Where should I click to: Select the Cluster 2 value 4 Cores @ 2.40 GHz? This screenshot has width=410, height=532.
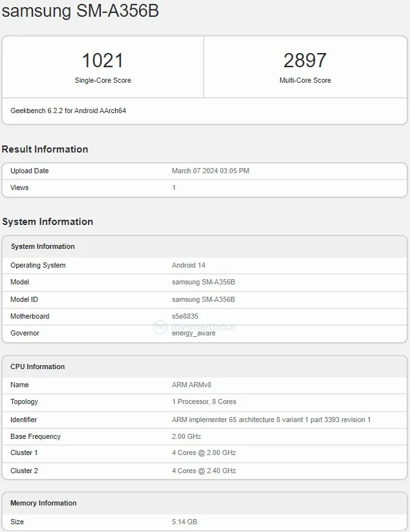click(x=204, y=471)
